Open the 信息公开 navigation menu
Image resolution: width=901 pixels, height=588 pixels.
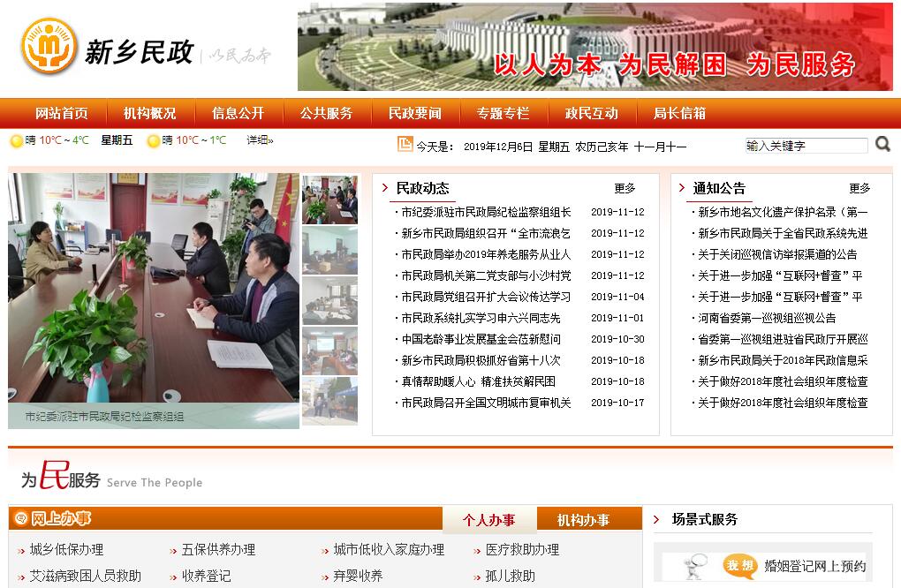238,114
